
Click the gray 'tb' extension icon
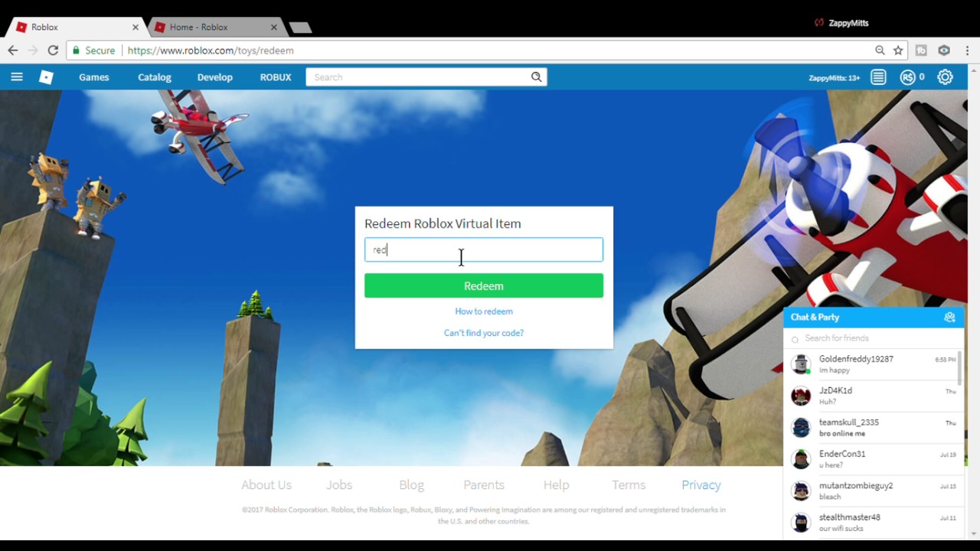click(x=921, y=51)
